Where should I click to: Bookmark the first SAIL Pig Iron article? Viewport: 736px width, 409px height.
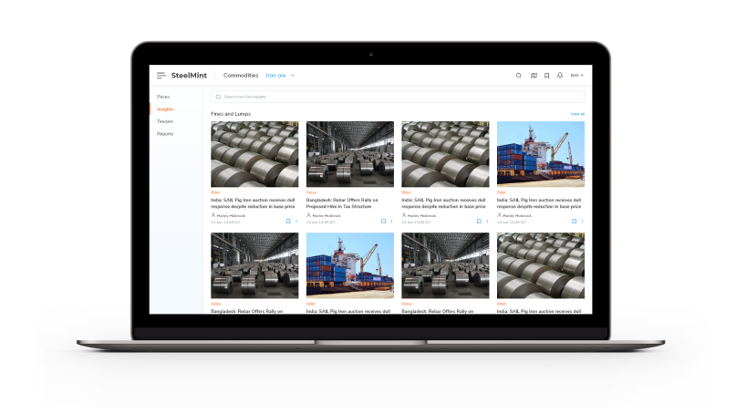click(288, 221)
